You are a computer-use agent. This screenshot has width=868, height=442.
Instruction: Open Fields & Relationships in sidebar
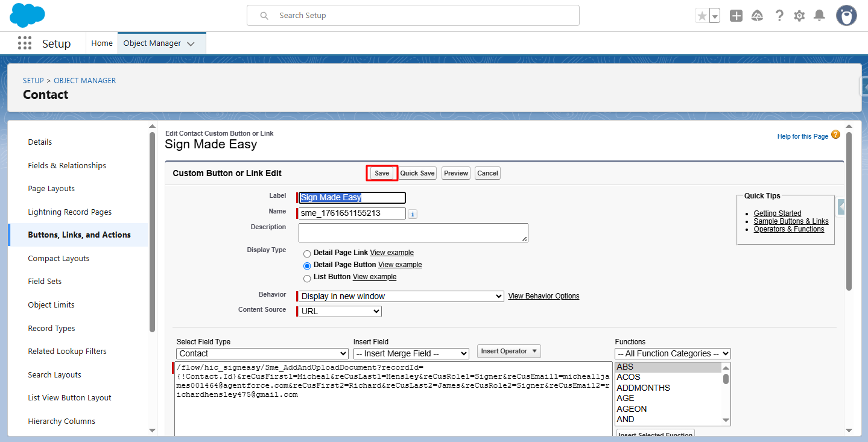67,165
